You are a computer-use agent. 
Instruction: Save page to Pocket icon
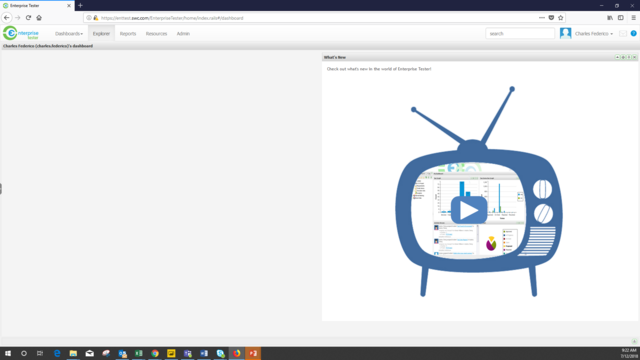(551, 18)
